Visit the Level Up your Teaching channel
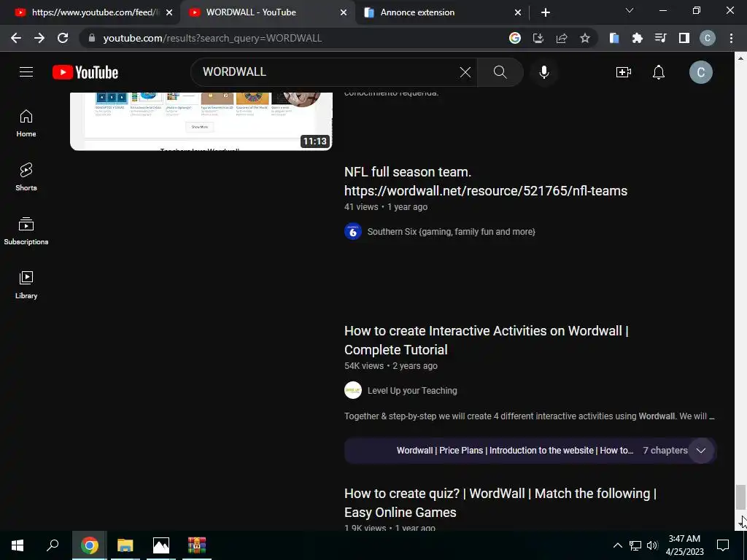The height and width of the screenshot is (560, 747). click(x=412, y=391)
